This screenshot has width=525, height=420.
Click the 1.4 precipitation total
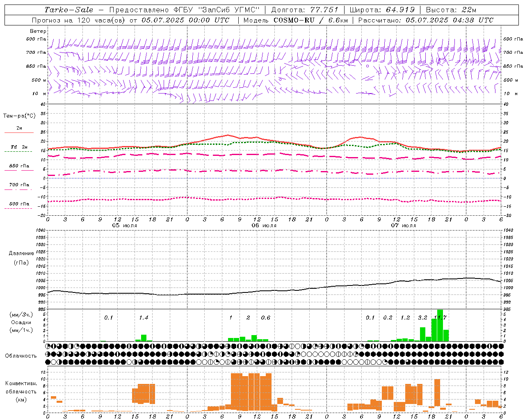click(144, 318)
